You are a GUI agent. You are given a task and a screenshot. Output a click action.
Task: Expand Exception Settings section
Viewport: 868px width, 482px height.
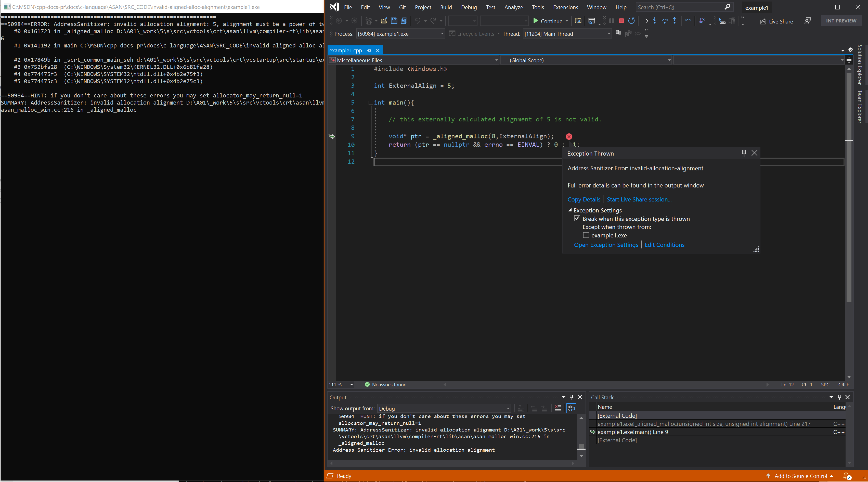click(x=569, y=210)
